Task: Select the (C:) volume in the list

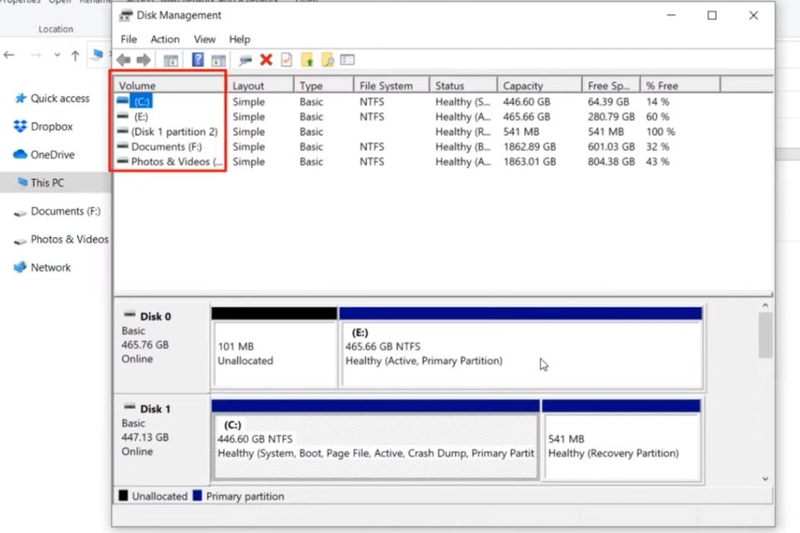Action: tap(141, 101)
